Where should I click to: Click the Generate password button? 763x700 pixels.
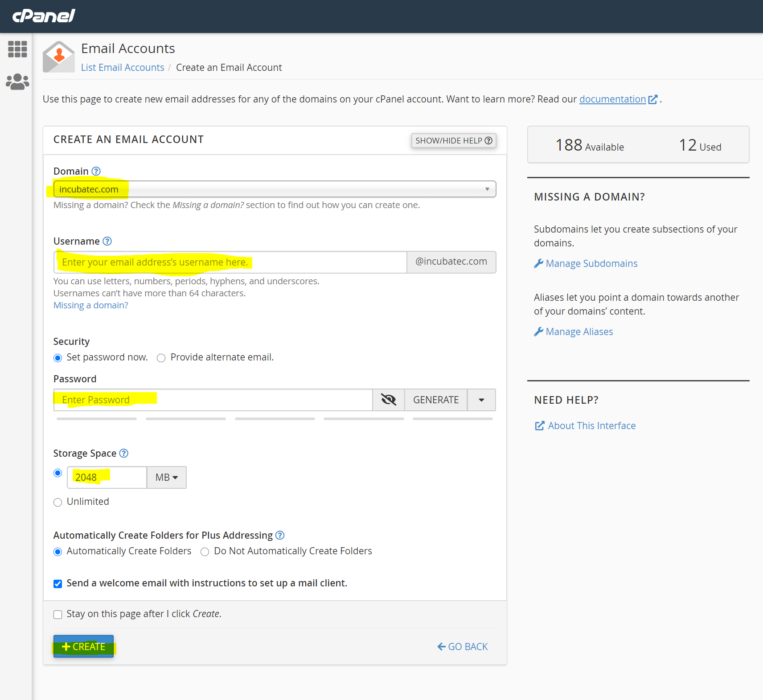pyautogui.click(x=435, y=400)
